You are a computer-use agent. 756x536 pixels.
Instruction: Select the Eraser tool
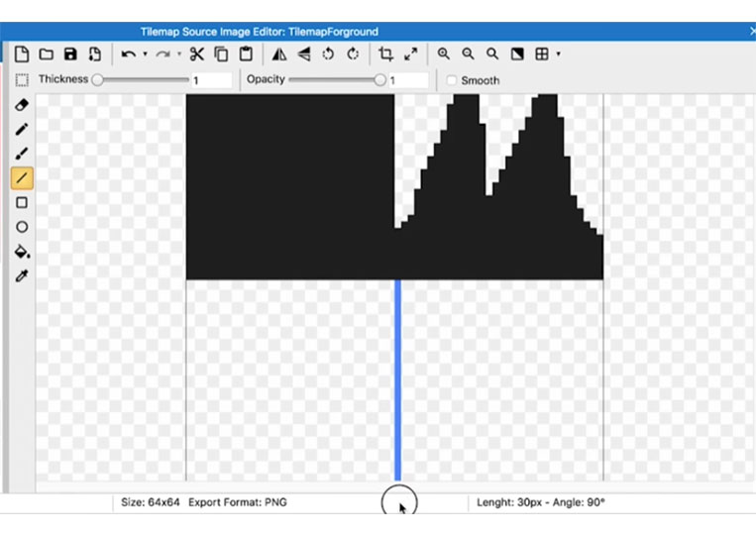[22, 105]
